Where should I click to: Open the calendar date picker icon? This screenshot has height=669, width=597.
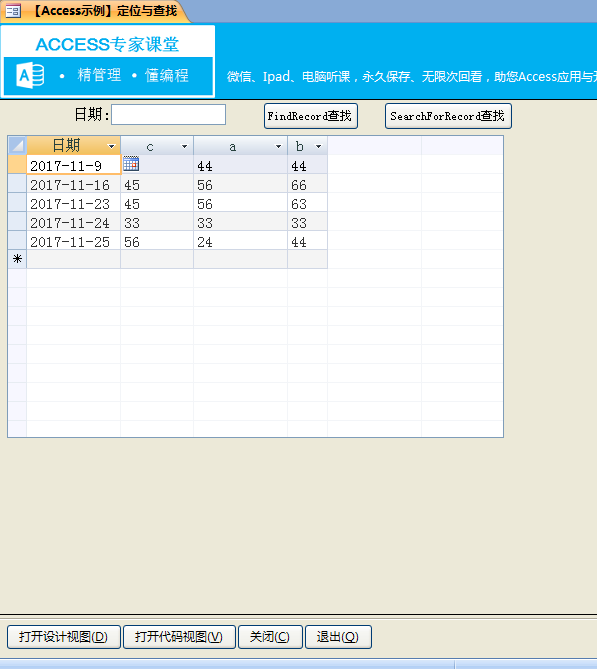tap(131, 164)
